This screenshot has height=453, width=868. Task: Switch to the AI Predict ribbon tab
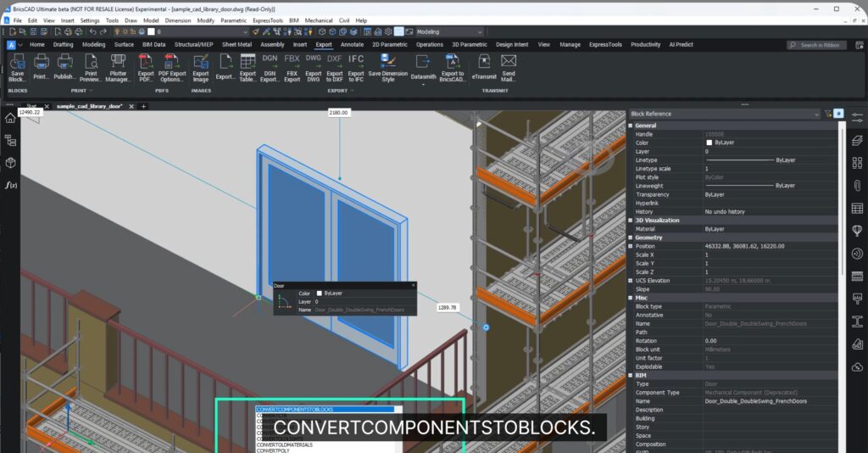coord(681,45)
